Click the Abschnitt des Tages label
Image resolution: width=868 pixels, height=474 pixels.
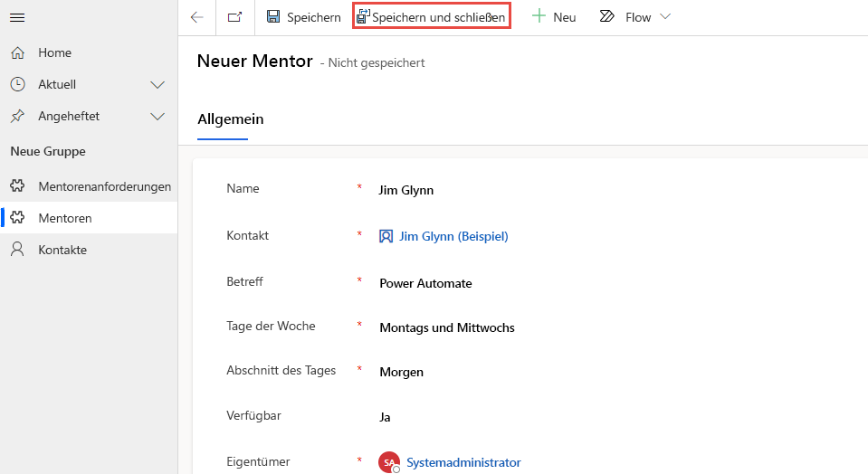coord(281,371)
